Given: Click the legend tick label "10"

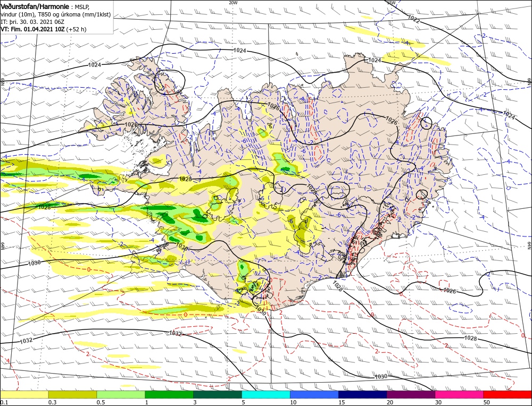Looking at the screenshot, I should [x=293, y=402].
